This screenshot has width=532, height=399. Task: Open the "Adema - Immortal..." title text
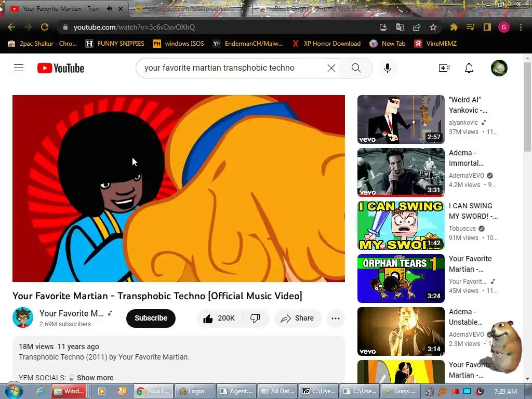click(x=466, y=158)
